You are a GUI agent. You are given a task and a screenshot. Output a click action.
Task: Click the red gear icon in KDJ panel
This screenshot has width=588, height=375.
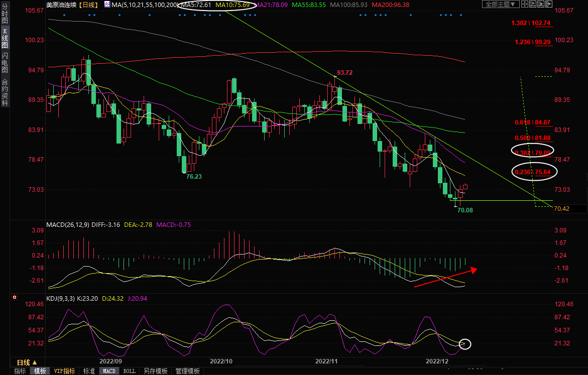pyautogui.click(x=15, y=298)
